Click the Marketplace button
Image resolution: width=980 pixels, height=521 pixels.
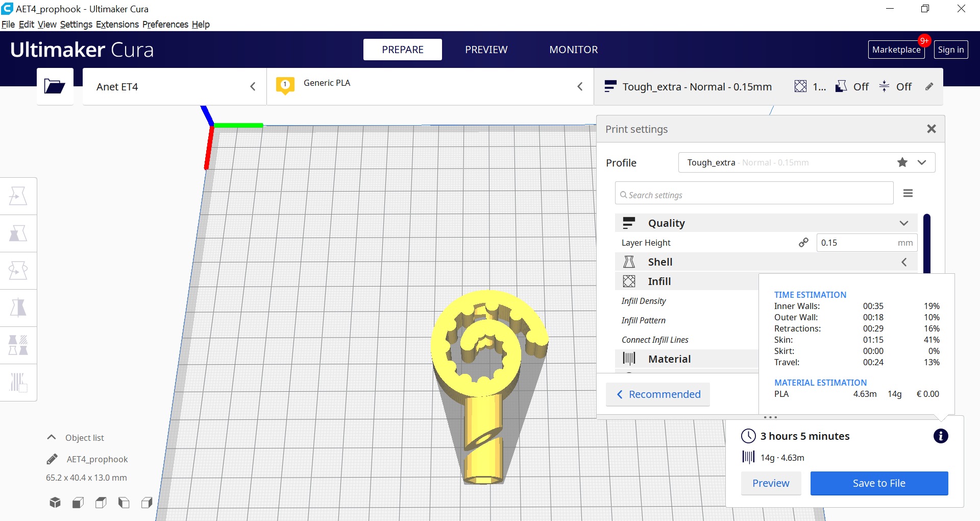[x=896, y=49]
